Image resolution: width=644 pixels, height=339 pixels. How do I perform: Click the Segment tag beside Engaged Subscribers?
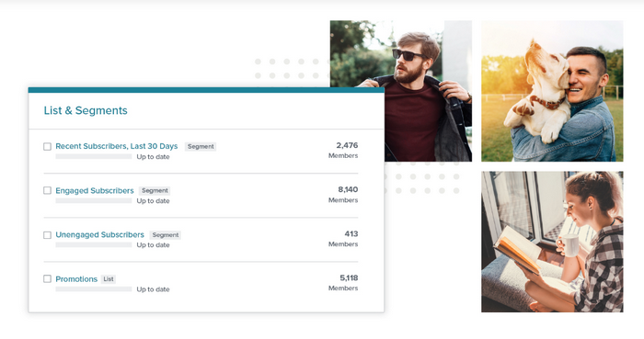point(155,190)
